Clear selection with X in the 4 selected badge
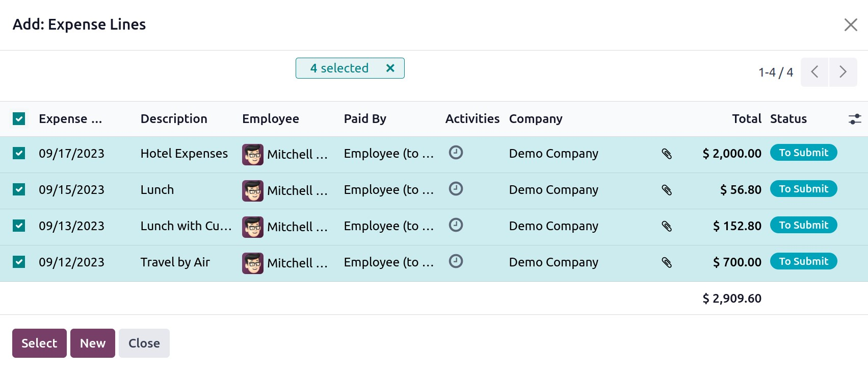Screen dimensions: 868x369 pos(390,68)
